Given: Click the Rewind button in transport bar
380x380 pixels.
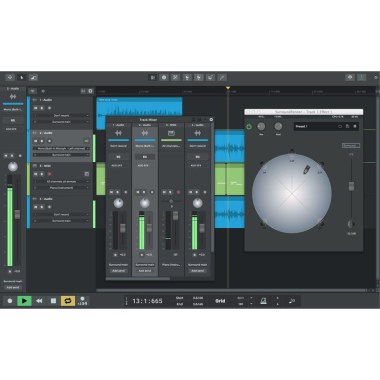Looking at the screenshot, I should click(39, 301).
